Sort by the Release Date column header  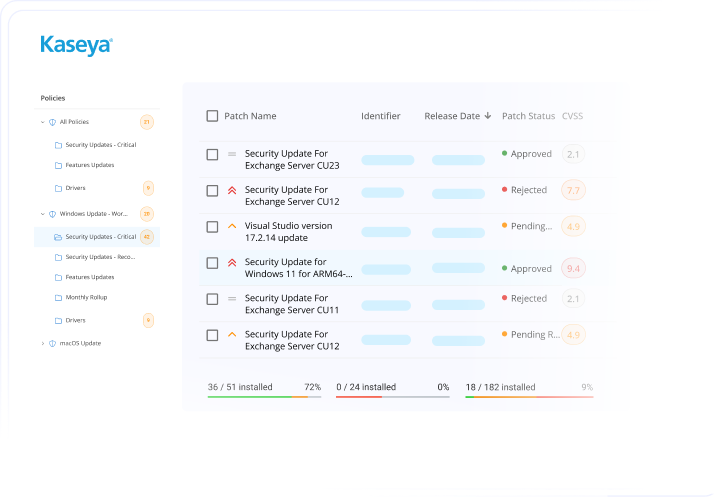click(x=457, y=116)
